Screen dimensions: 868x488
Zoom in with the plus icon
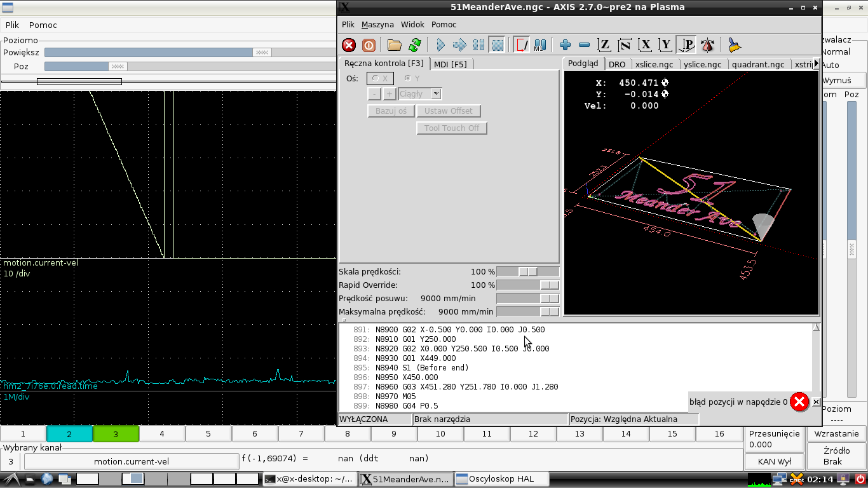point(565,45)
